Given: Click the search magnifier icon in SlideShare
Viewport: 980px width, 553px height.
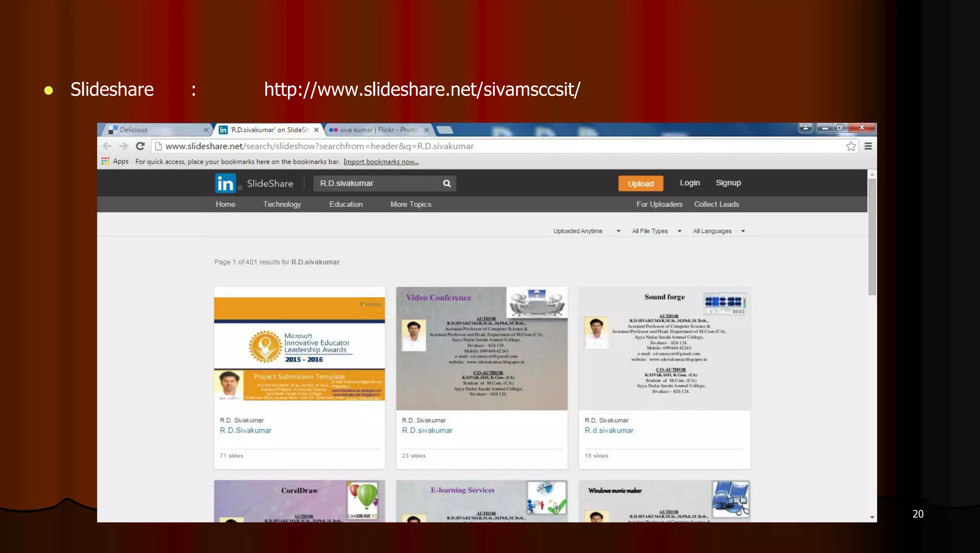Looking at the screenshot, I should [447, 183].
